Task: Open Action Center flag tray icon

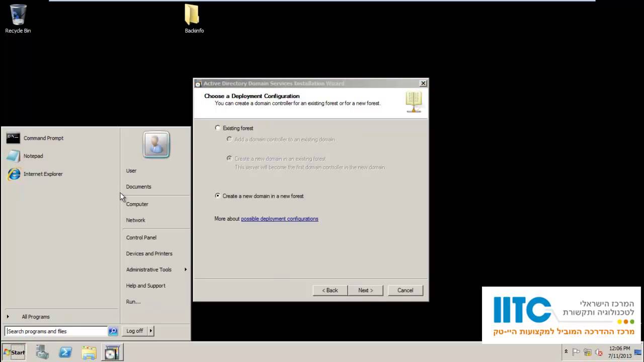Action: 577,352
